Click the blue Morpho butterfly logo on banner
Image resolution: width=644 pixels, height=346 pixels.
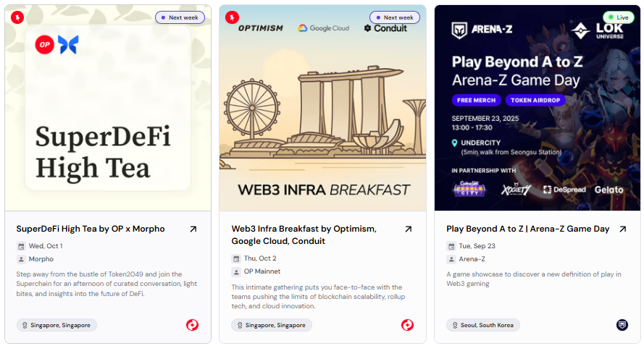[68, 45]
